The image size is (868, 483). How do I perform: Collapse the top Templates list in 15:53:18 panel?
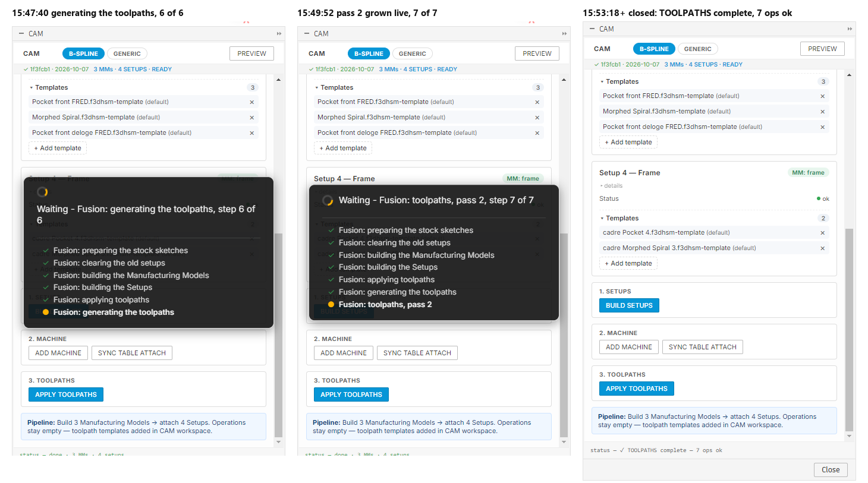pos(619,81)
